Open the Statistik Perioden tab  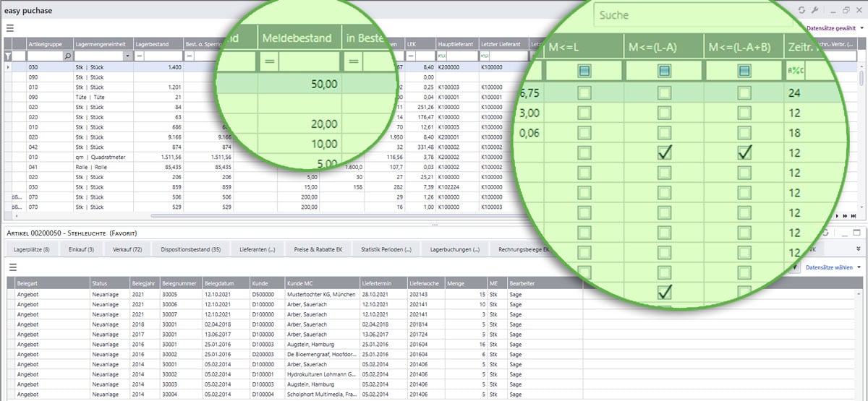click(x=386, y=249)
